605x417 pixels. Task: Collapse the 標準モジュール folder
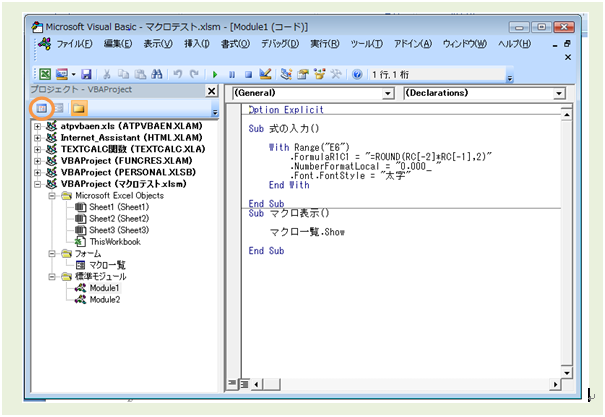pos(52,277)
